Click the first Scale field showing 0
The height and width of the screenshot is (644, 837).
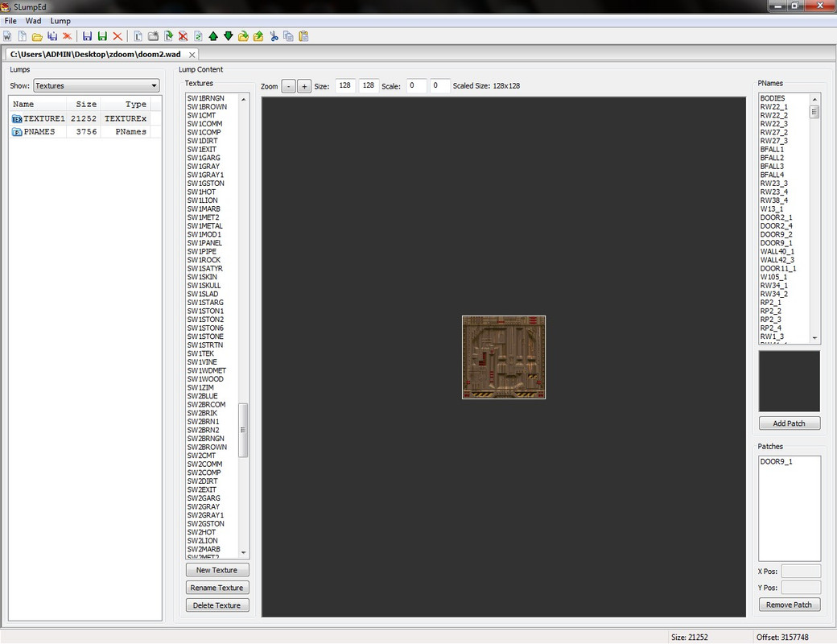pyautogui.click(x=416, y=85)
